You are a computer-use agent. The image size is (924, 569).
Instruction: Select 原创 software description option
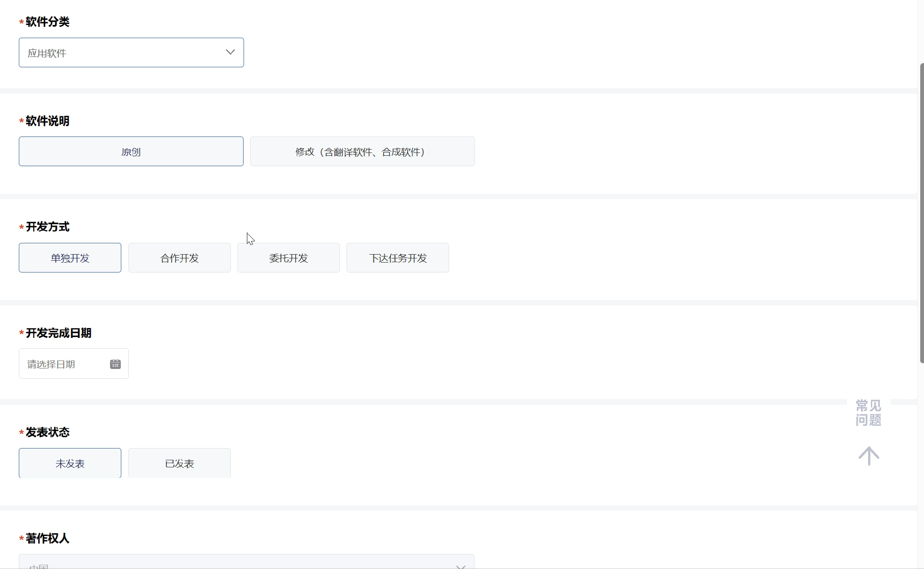[131, 152]
